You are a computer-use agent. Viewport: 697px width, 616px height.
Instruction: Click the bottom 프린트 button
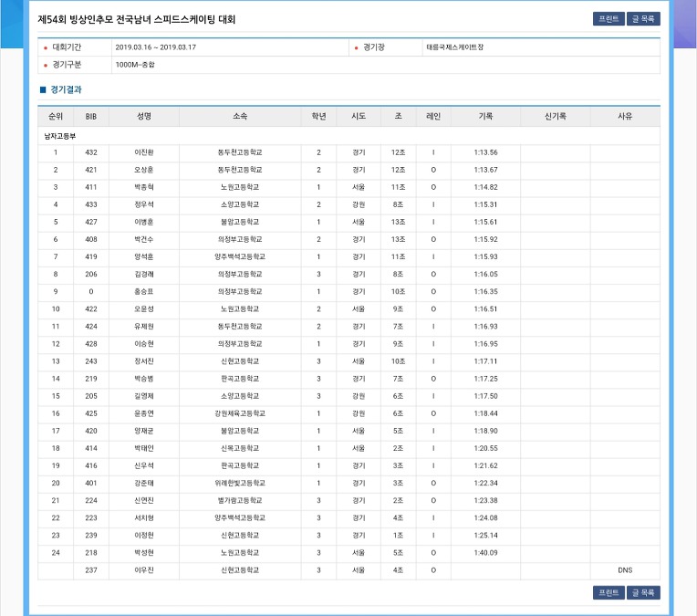(609, 592)
